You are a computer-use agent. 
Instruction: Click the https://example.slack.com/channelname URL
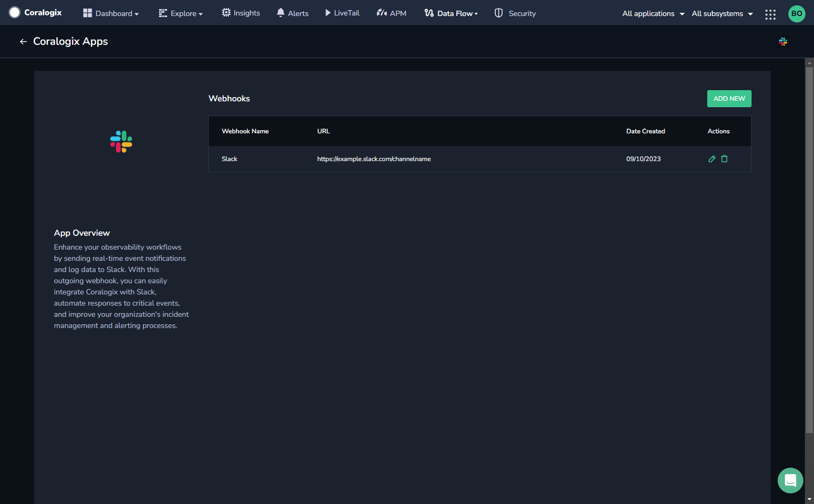tap(374, 159)
